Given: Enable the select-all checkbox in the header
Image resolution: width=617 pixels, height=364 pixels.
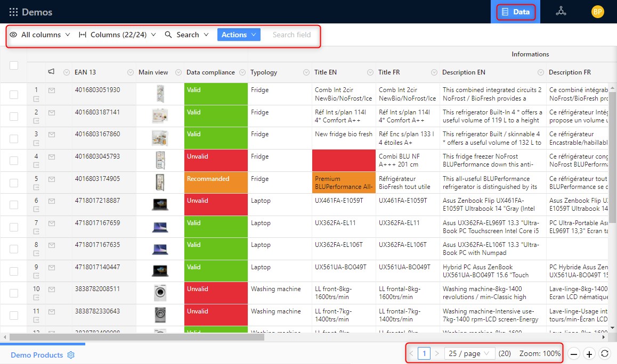Looking at the screenshot, I should point(14,65).
